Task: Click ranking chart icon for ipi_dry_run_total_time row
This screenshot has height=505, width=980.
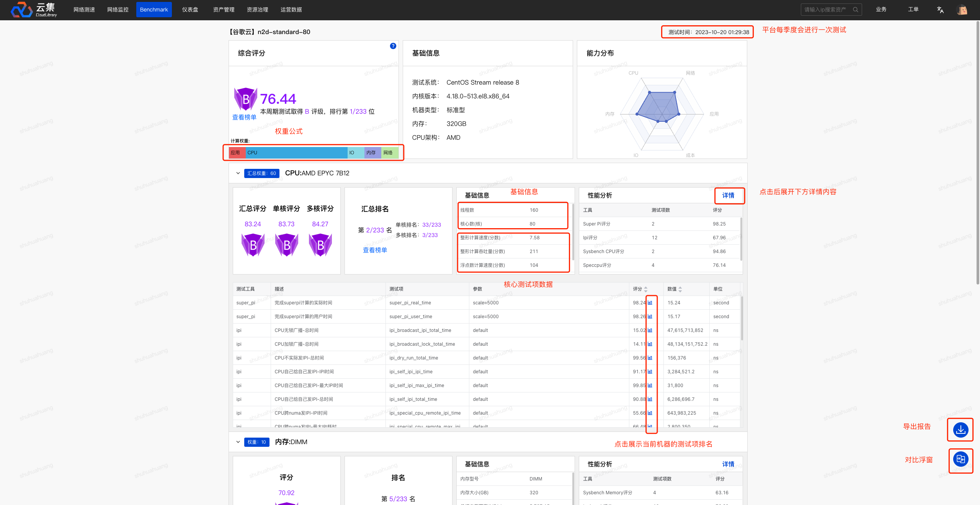Action: pos(650,358)
